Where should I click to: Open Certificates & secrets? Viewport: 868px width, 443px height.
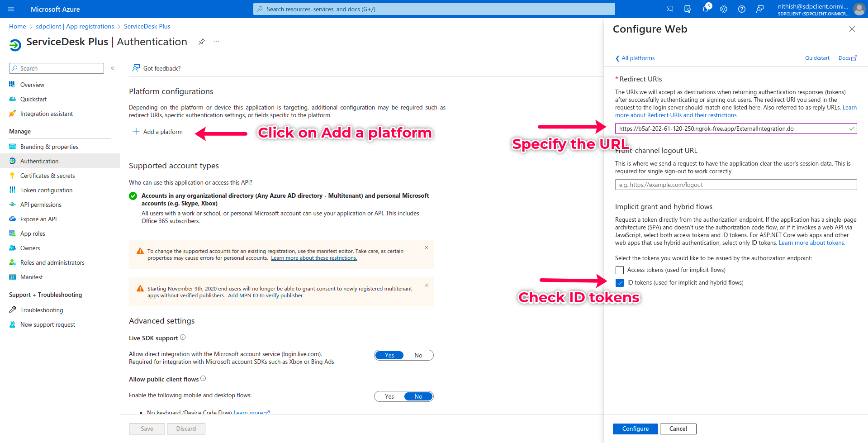pos(47,176)
